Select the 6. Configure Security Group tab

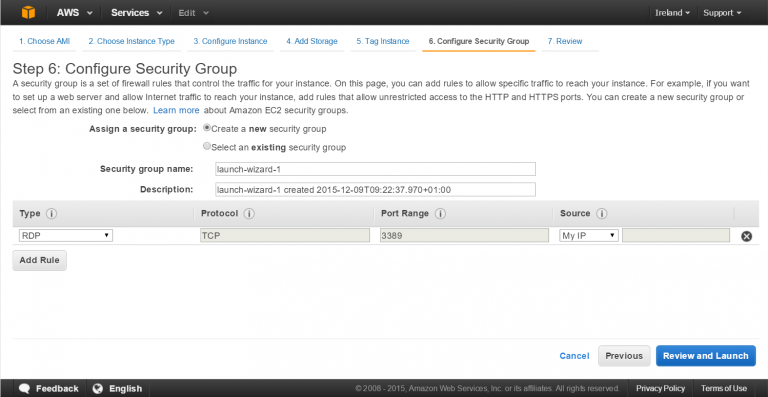(479, 41)
